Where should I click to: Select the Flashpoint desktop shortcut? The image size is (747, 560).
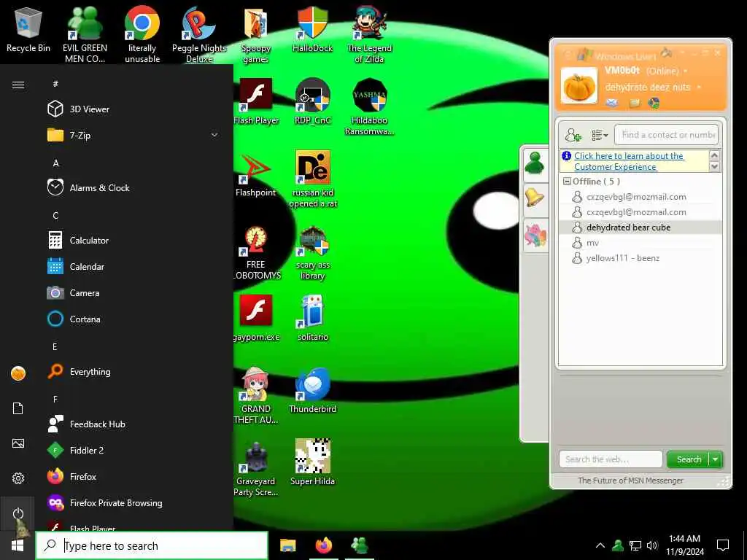pos(256,174)
